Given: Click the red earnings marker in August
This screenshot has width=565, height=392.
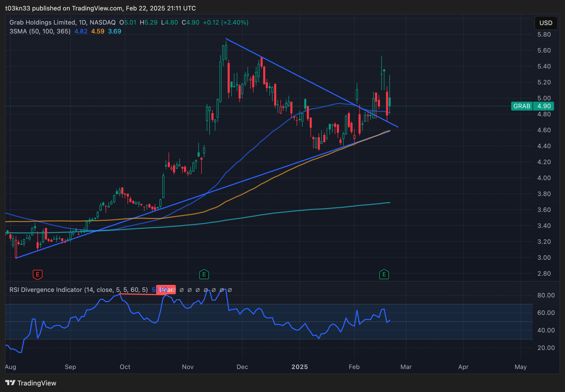Looking at the screenshot, I should pos(38,274).
